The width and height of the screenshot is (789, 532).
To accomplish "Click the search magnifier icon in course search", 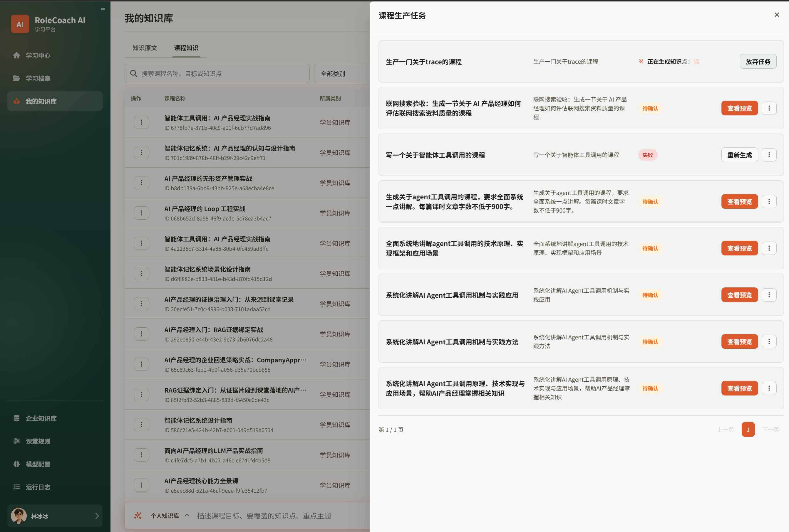I will pos(134,74).
